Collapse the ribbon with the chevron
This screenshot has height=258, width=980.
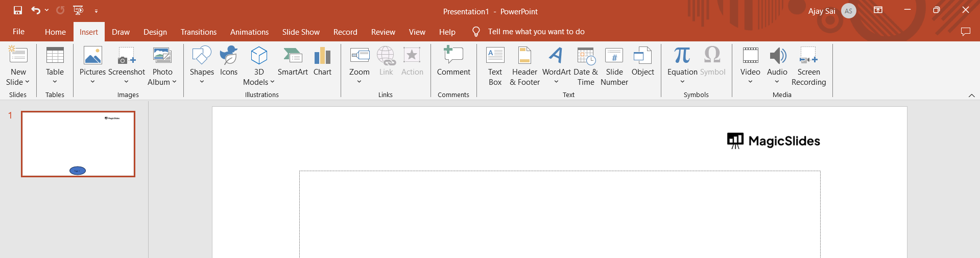coord(971,96)
